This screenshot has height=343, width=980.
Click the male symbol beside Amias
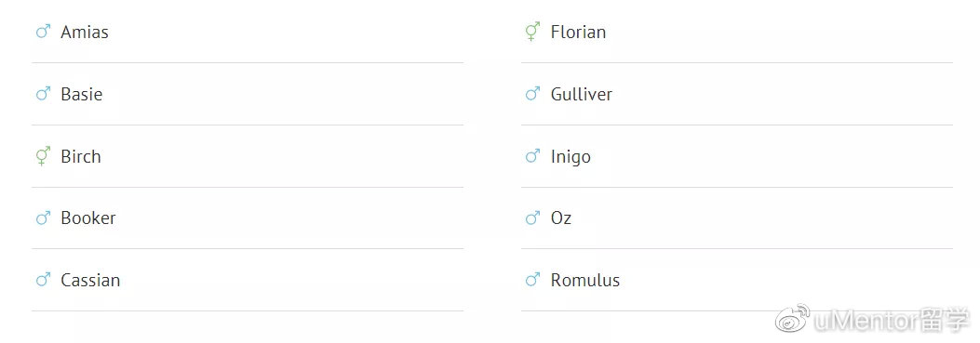pos(43,32)
